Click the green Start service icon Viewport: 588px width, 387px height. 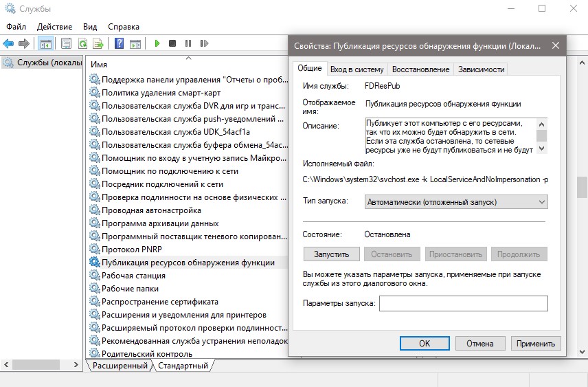pyautogui.click(x=157, y=43)
